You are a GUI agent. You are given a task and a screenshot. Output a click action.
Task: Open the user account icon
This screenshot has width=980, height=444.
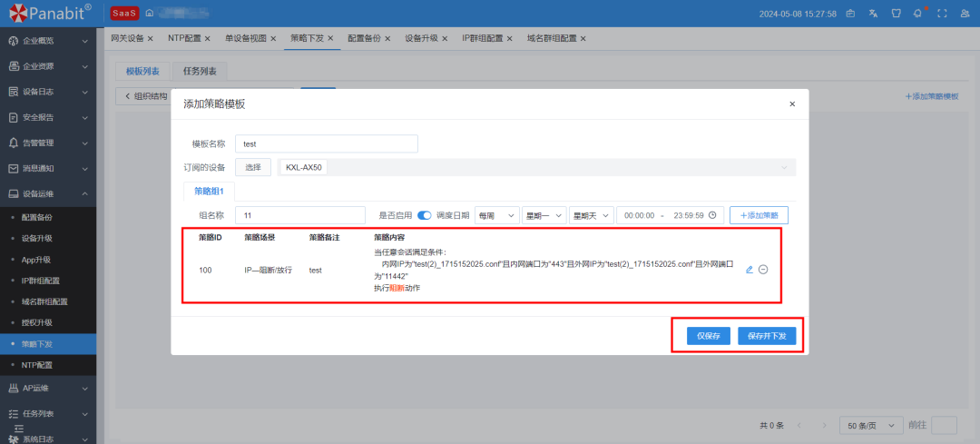pyautogui.click(x=965, y=13)
